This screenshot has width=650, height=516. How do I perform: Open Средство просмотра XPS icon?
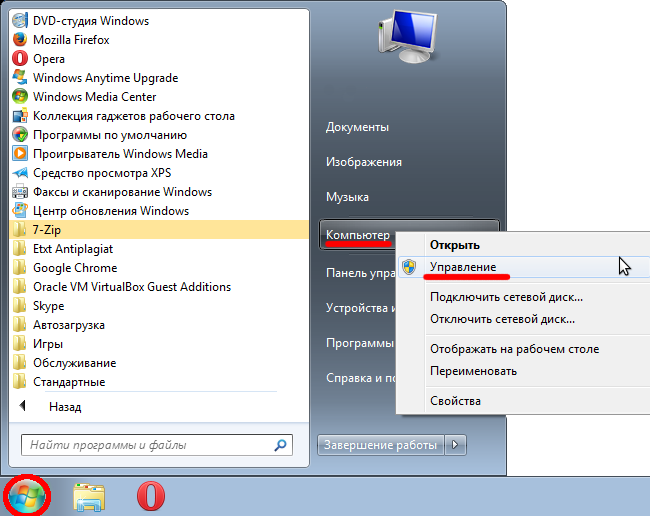(x=20, y=173)
